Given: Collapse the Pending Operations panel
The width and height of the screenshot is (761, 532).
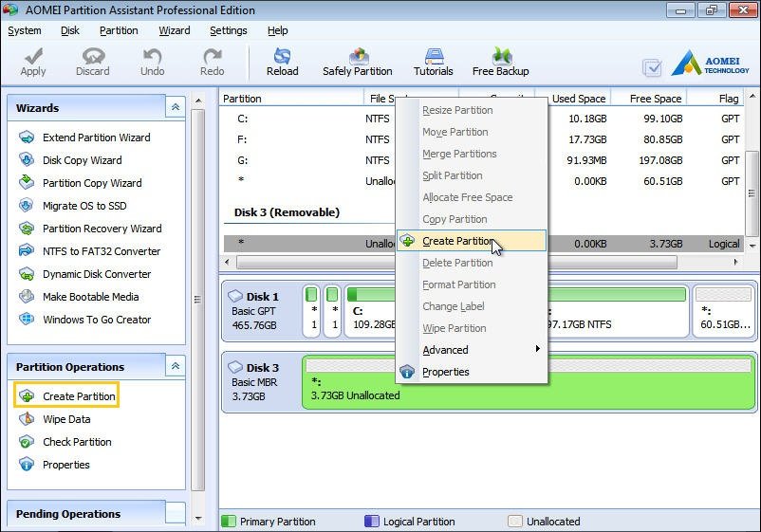Looking at the screenshot, I should (x=176, y=513).
